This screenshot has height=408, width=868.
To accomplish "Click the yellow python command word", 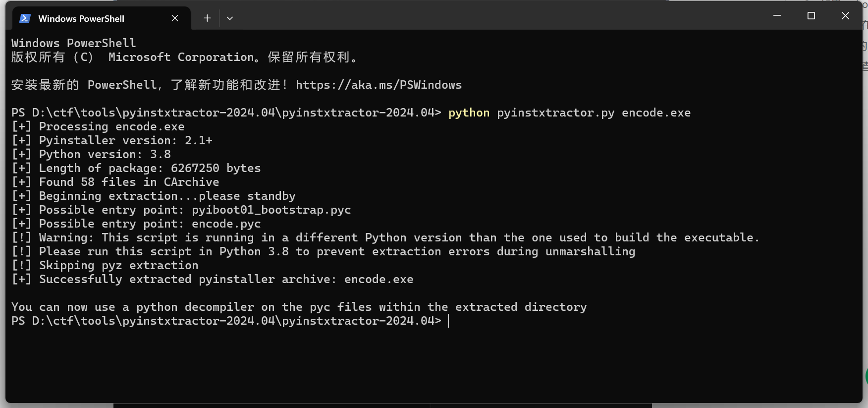I will coord(469,113).
